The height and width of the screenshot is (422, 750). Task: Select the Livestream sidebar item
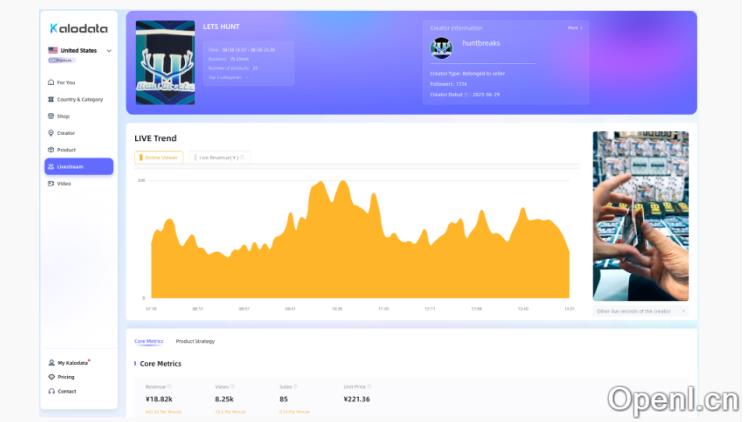[79, 167]
